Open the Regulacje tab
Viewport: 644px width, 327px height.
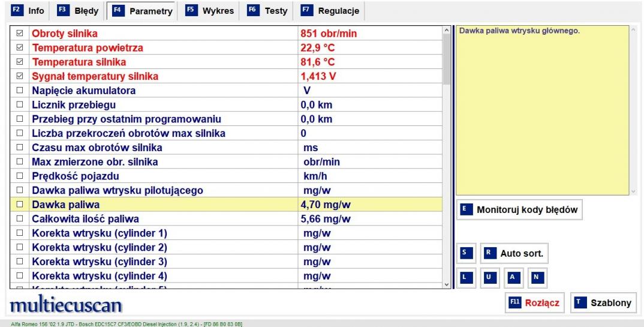(330, 11)
